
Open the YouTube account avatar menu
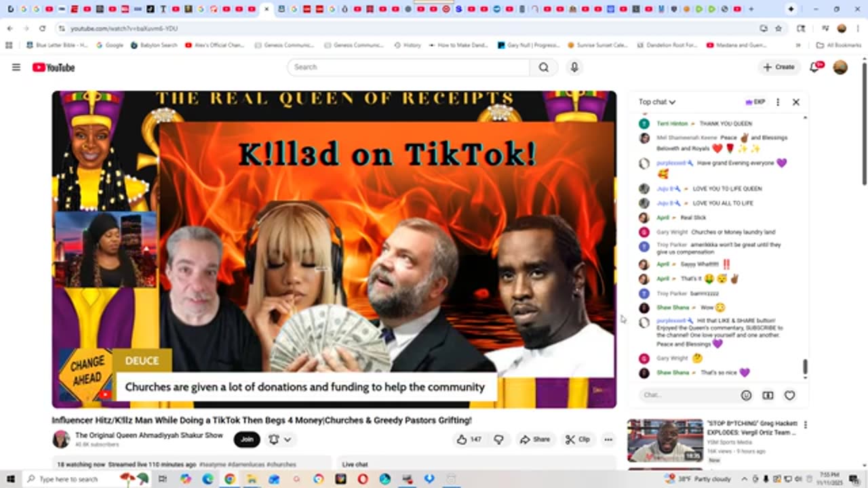click(840, 67)
